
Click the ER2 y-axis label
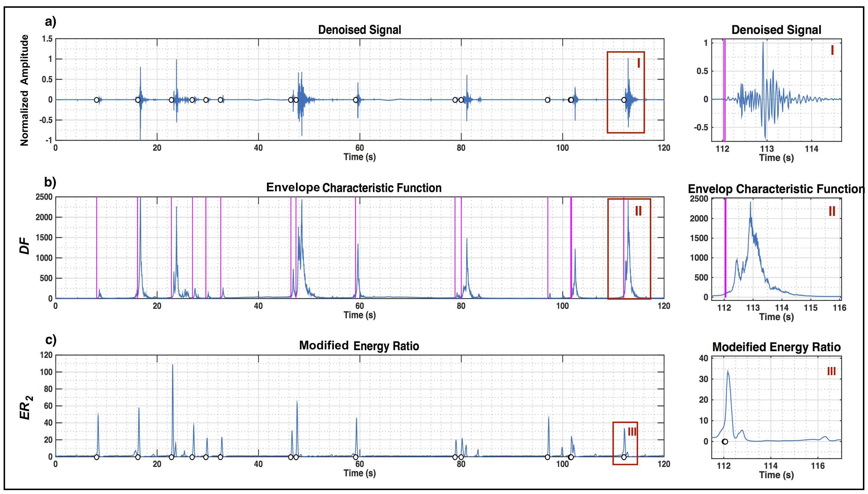tap(26, 407)
